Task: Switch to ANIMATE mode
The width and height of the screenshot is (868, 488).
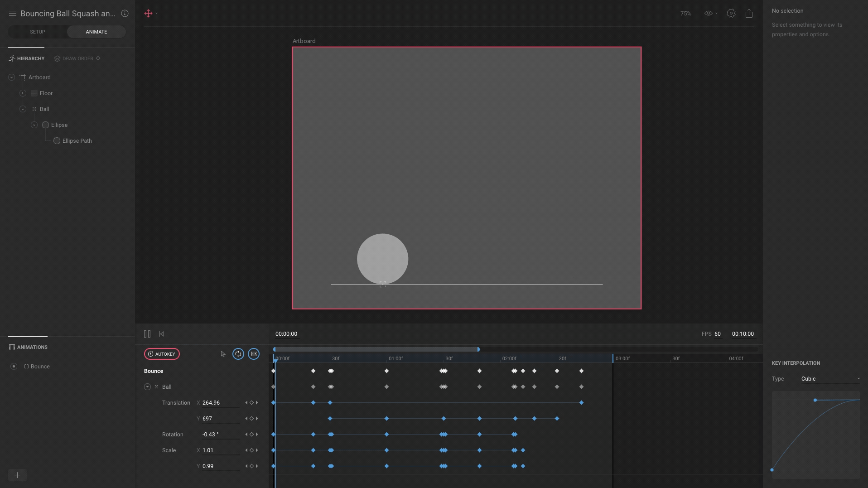Action: (96, 32)
